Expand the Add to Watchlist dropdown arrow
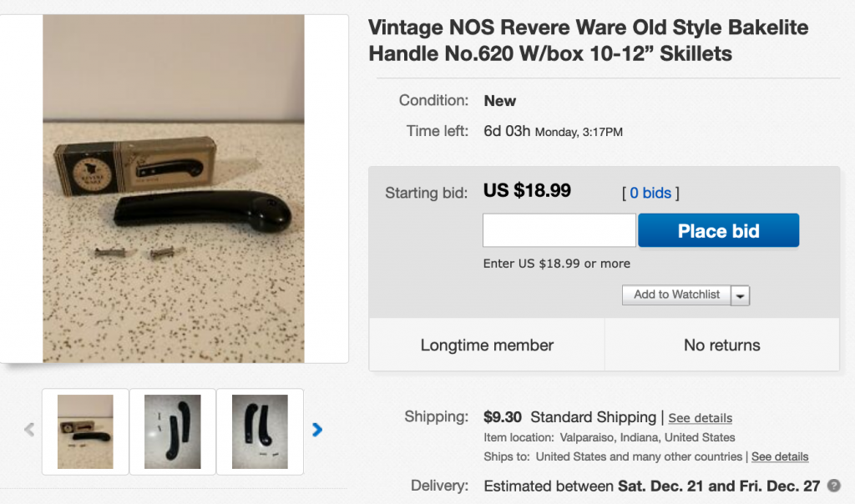855x504 pixels. coord(740,295)
